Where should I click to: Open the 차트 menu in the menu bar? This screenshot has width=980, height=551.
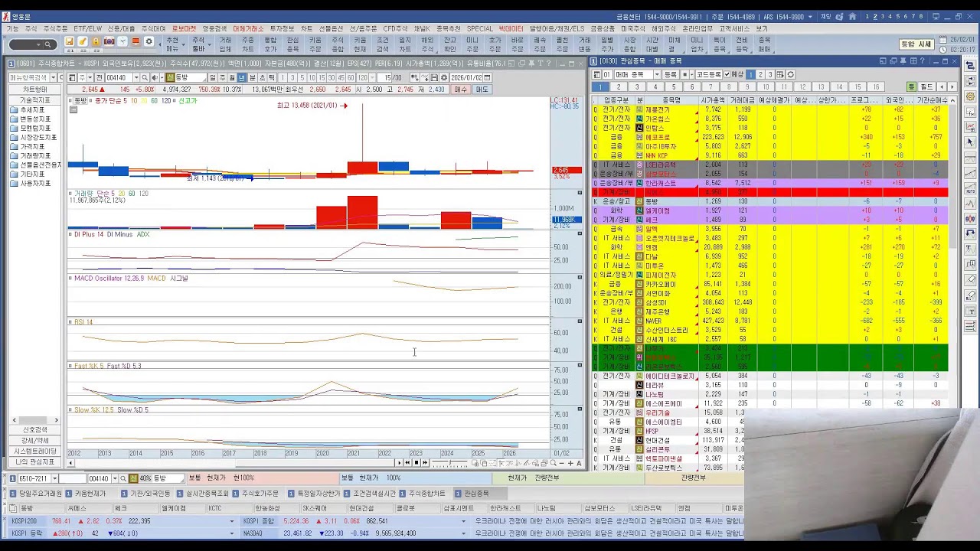pos(306,28)
